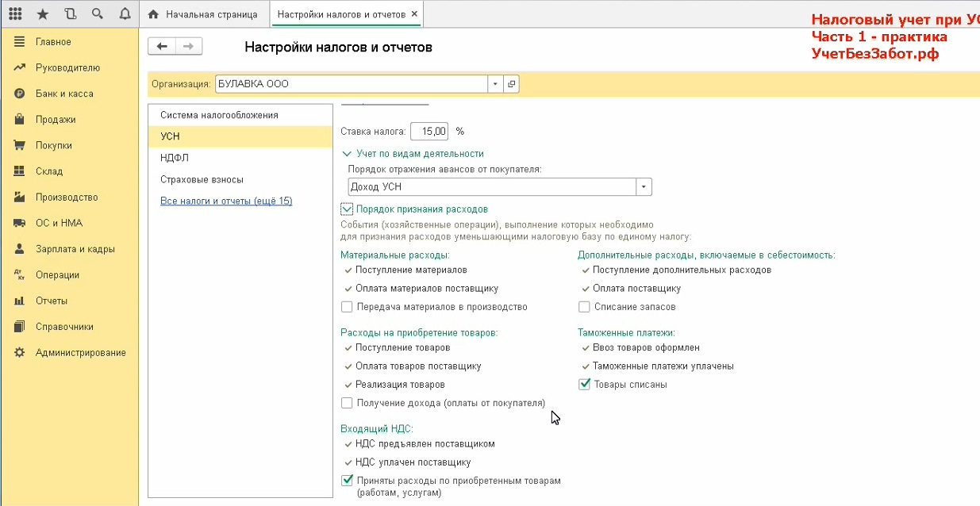Screen dimensions: 980x506
Task: Toggle Получение дохода (оплаты от покупателя) checkbox
Action: (347, 403)
